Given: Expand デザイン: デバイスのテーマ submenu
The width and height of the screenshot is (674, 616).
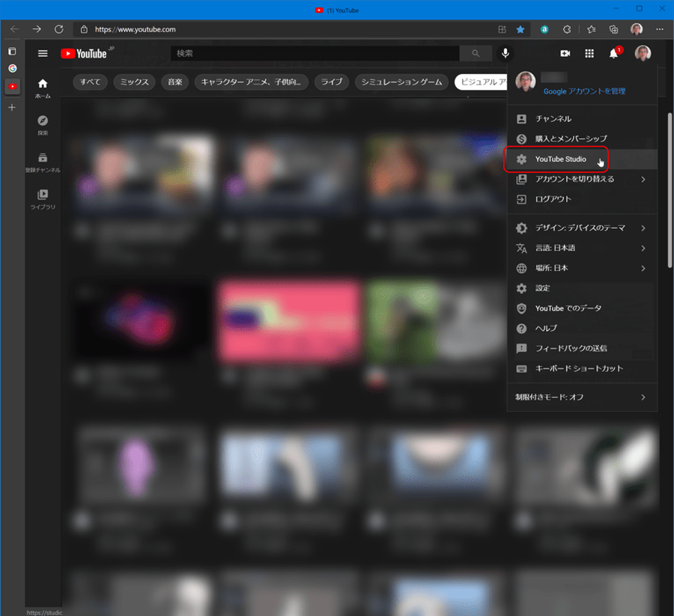Looking at the screenshot, I should point(581,228).
